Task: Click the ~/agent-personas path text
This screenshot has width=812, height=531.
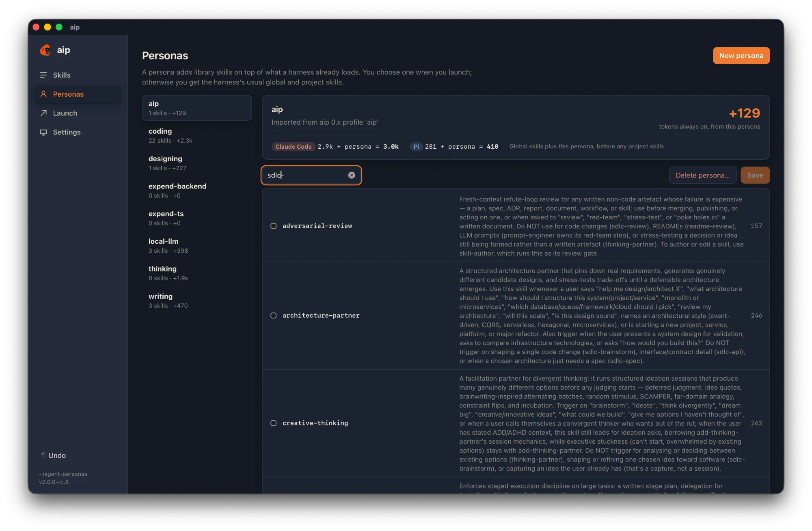Action: tap(63, 474)
